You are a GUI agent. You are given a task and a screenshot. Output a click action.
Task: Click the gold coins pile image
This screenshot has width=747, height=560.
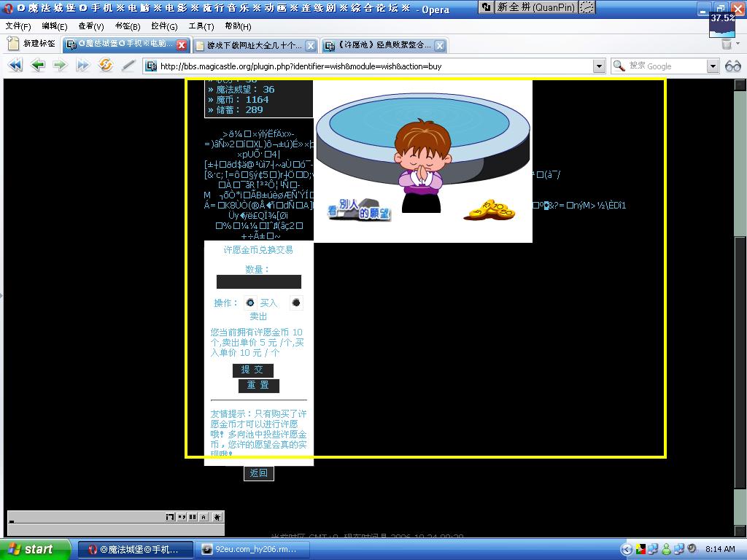489,210
